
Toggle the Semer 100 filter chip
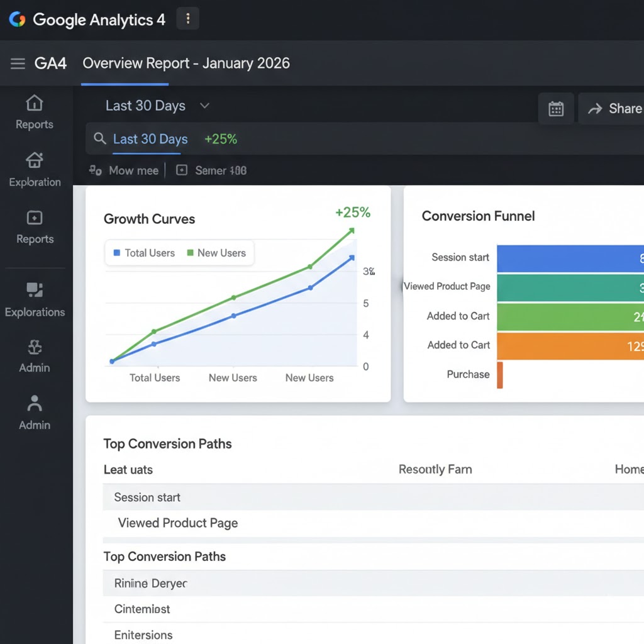211,170
